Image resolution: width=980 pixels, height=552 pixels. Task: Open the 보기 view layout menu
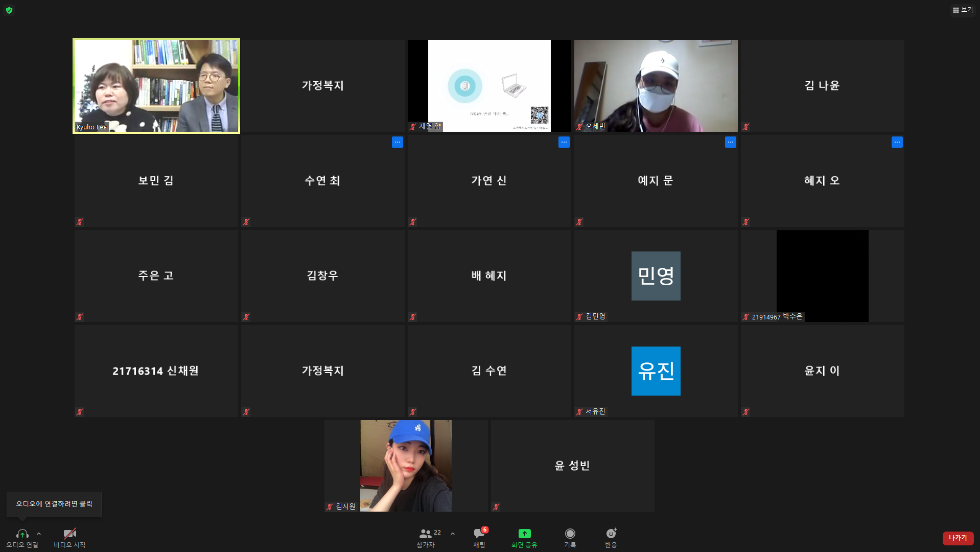(x=963, y=10)
